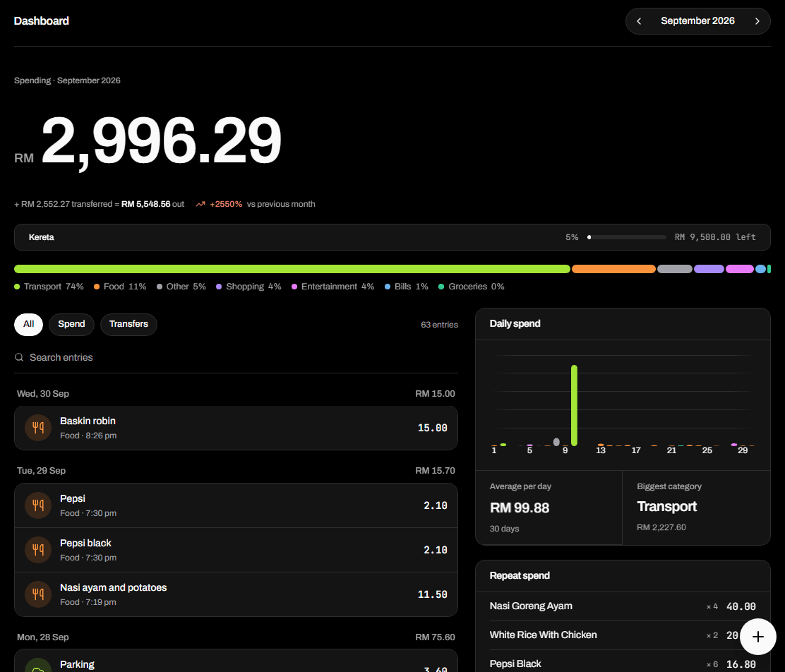Click the Mon, 28 Sep date header
The height and width of the screenshot is (672, 785).
(43, 637)
